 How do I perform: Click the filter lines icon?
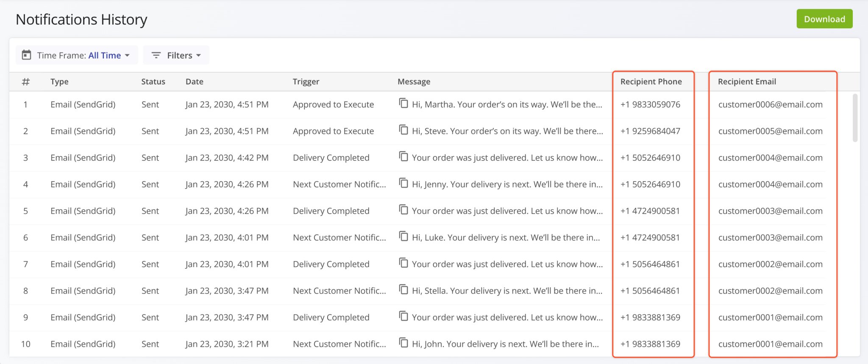point(156,55)
